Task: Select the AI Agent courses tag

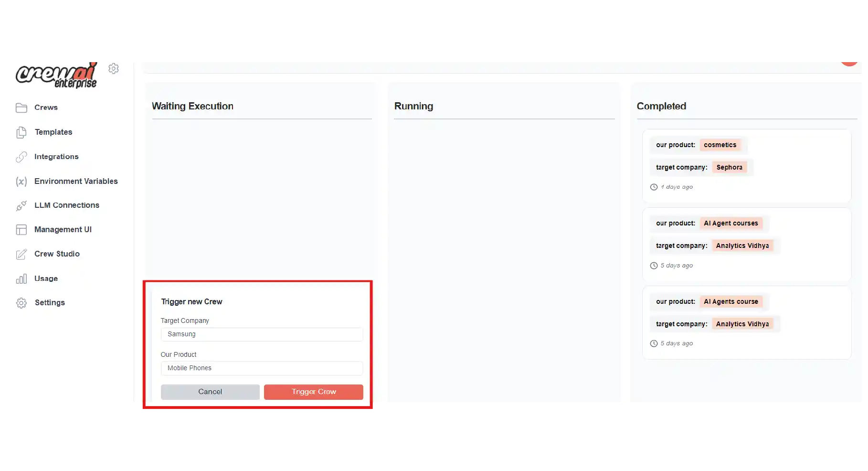Action: coord(731,223)
